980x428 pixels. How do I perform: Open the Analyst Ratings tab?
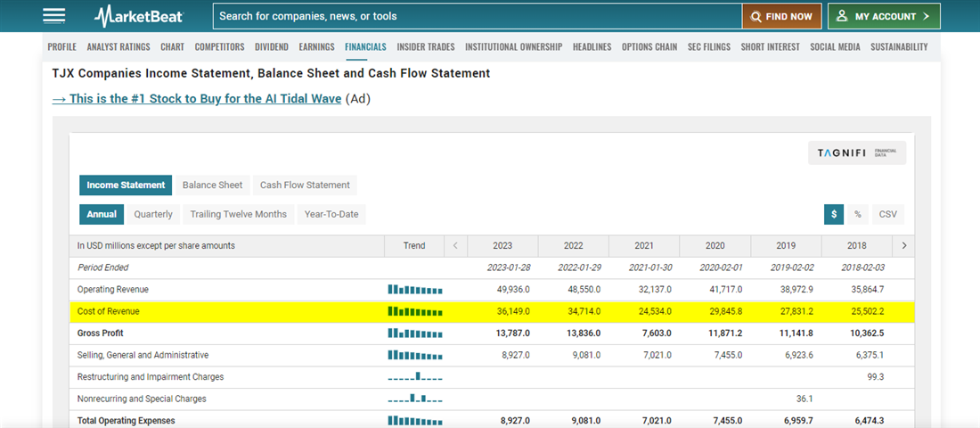click(118, 46)
